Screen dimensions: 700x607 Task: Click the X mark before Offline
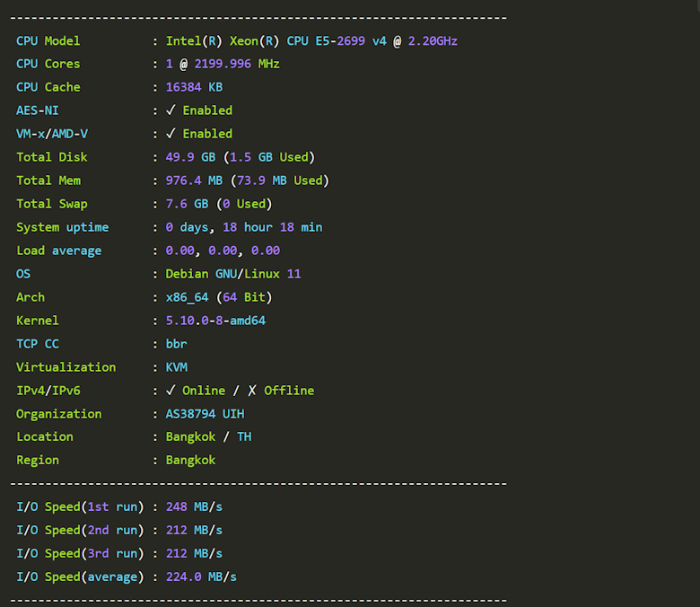pyautogui.click(x=252, y=391)
